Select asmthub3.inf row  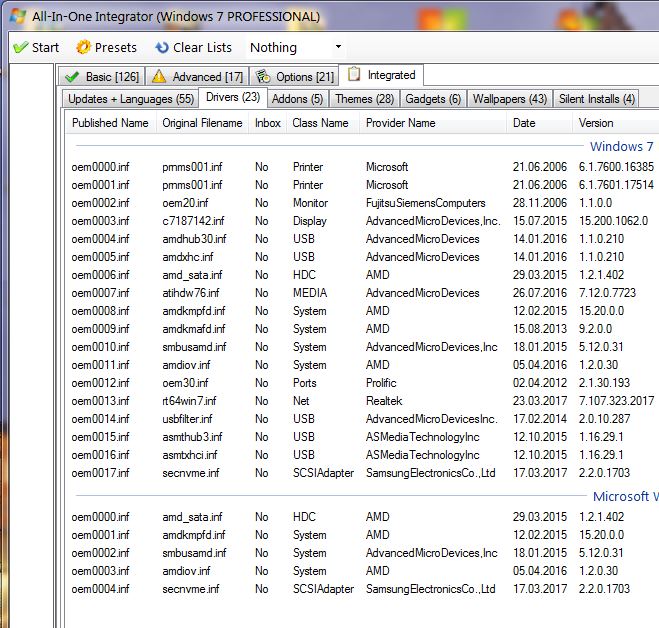pos(362,437)
